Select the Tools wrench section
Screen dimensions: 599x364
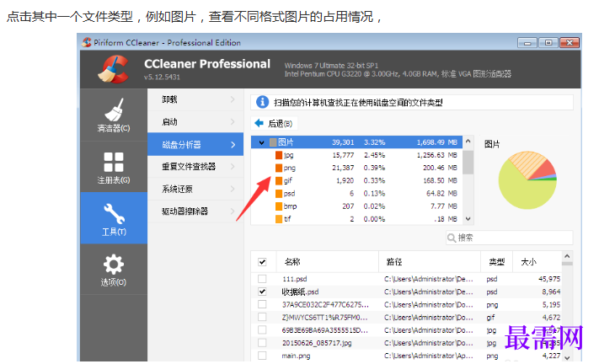pyautogui.click(x=114, y=218)
